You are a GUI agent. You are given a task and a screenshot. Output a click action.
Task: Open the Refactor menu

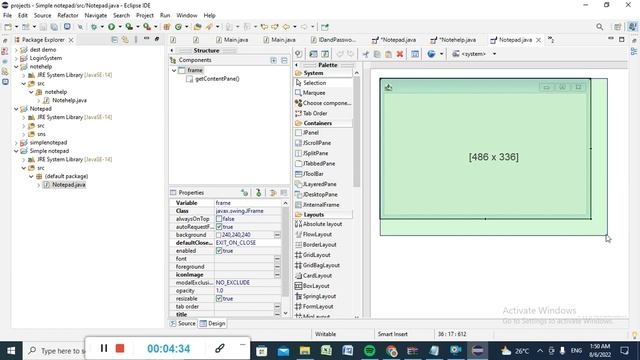coord(68,15)
